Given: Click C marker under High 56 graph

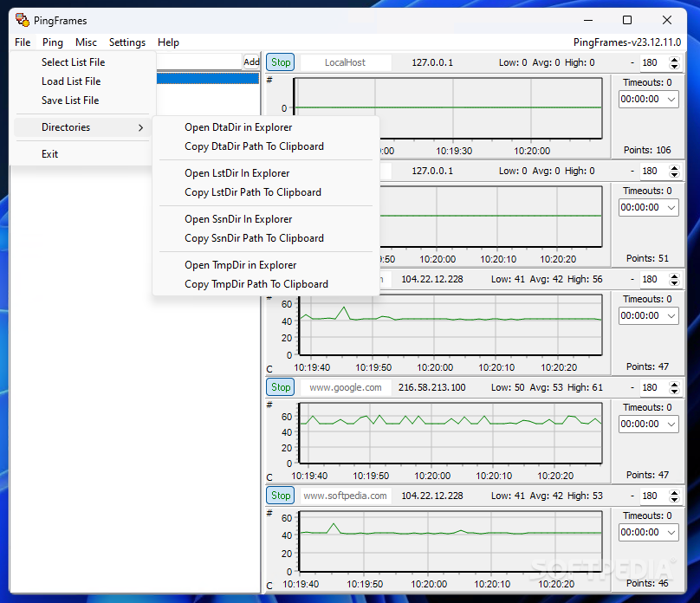Looking at the screenshot, I should pos(269,369).
